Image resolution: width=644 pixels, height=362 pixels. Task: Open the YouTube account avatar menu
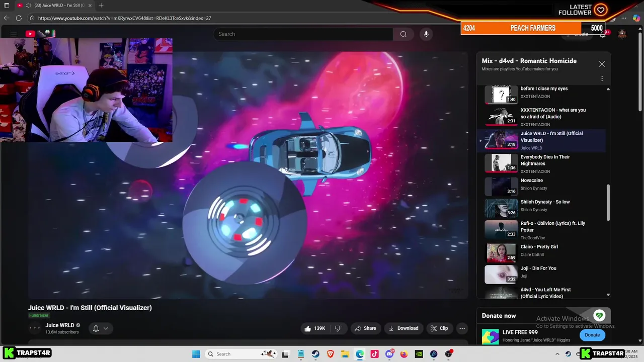click(x=622, y=34)
